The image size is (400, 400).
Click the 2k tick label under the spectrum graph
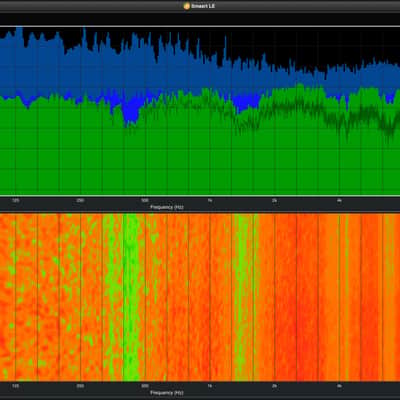point(275,200)
